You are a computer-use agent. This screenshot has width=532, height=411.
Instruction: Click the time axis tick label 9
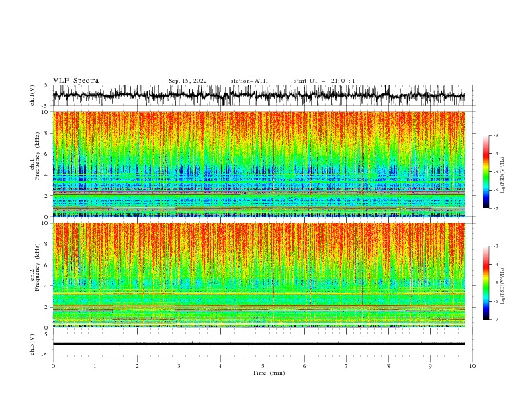430,366
